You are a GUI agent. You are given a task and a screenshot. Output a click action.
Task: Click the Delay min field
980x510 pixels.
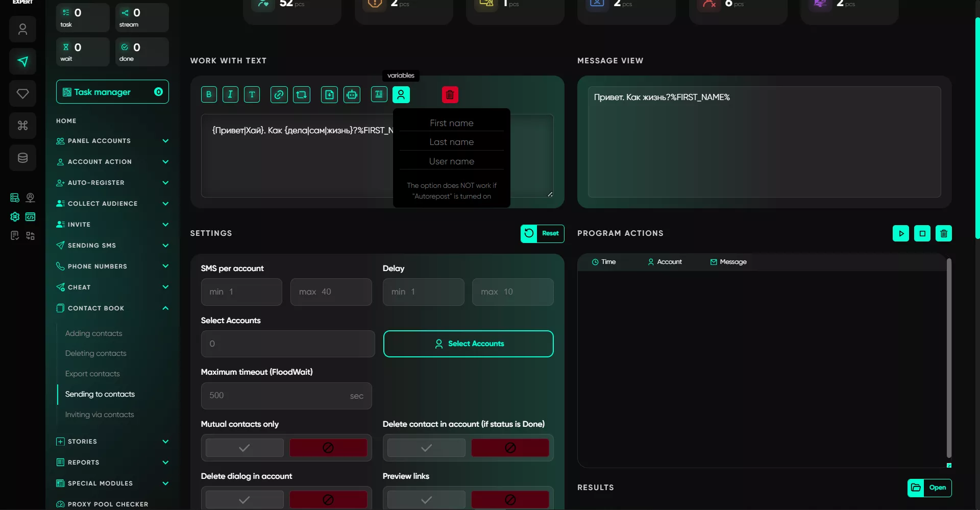(423, 292)
